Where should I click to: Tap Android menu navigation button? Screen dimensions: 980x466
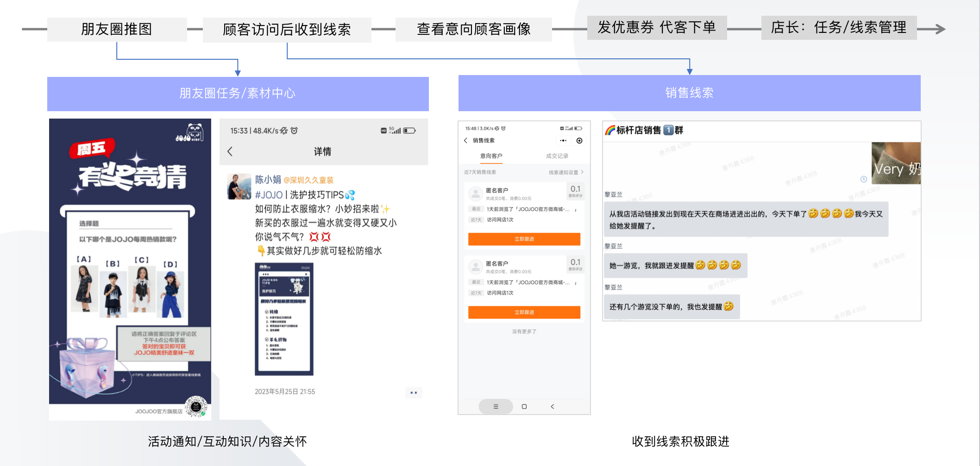pyautogui.click(x=496, y=407)
